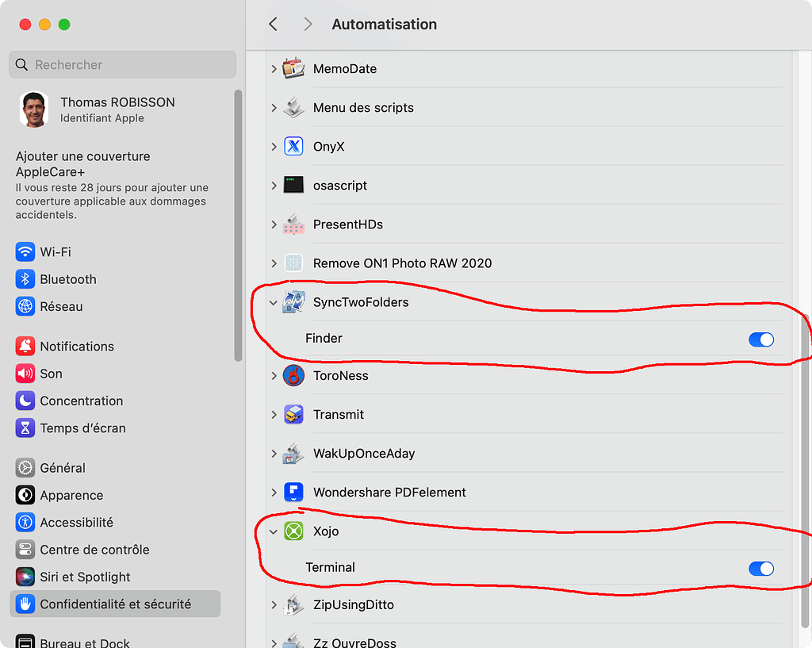Click the Rechercher search field

pos(122,64)
